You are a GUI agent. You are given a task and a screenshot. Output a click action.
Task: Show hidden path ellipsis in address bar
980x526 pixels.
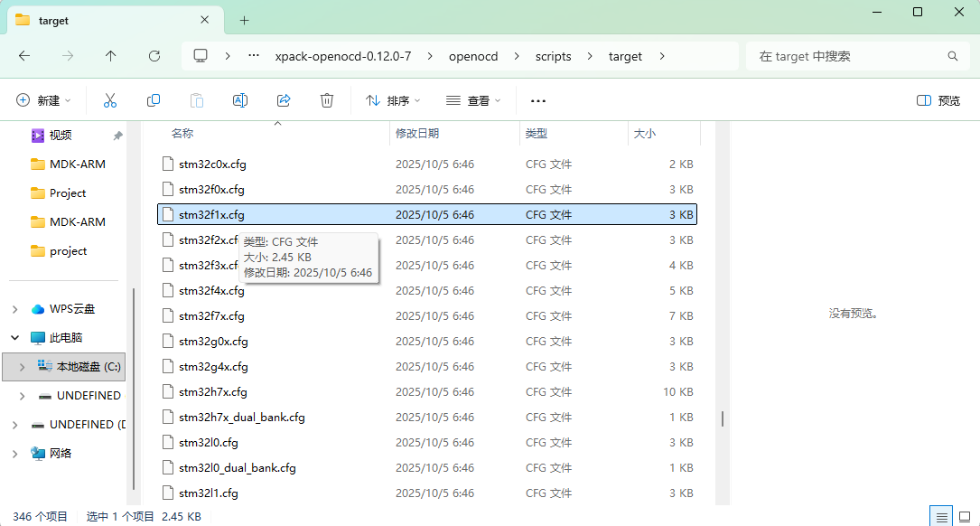(253, 56)
